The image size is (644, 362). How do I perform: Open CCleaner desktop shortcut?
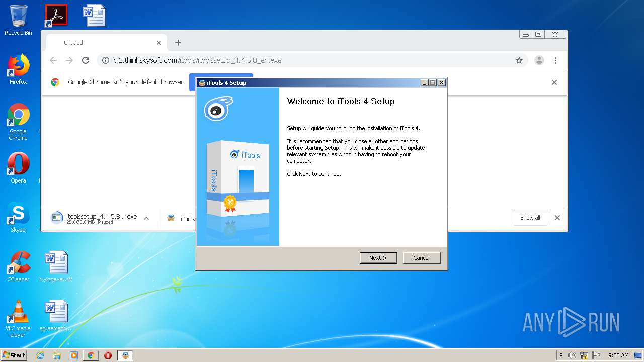[x=18, y=266]
